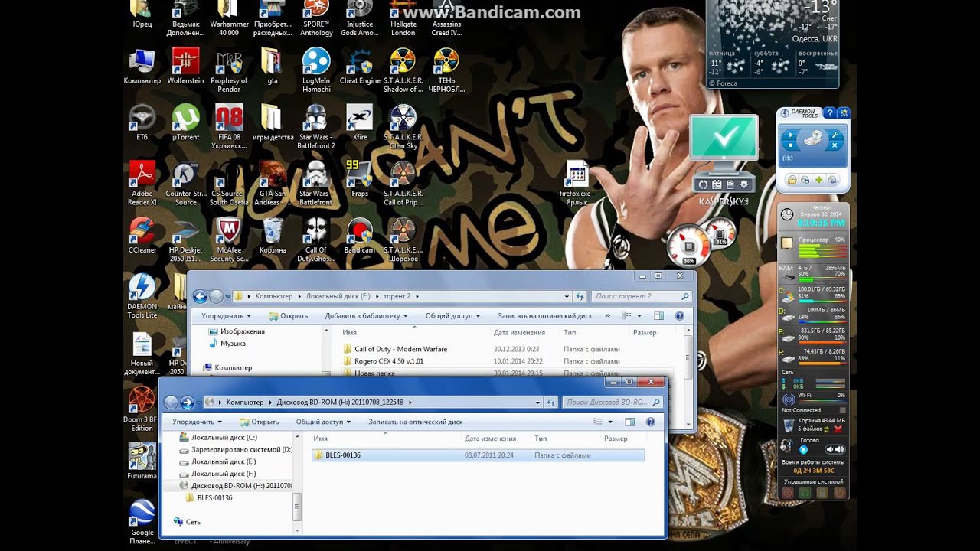Click the help icon in BD-ROM window
980x551 pixels.
pyautogui.click(x=651, y=422)
